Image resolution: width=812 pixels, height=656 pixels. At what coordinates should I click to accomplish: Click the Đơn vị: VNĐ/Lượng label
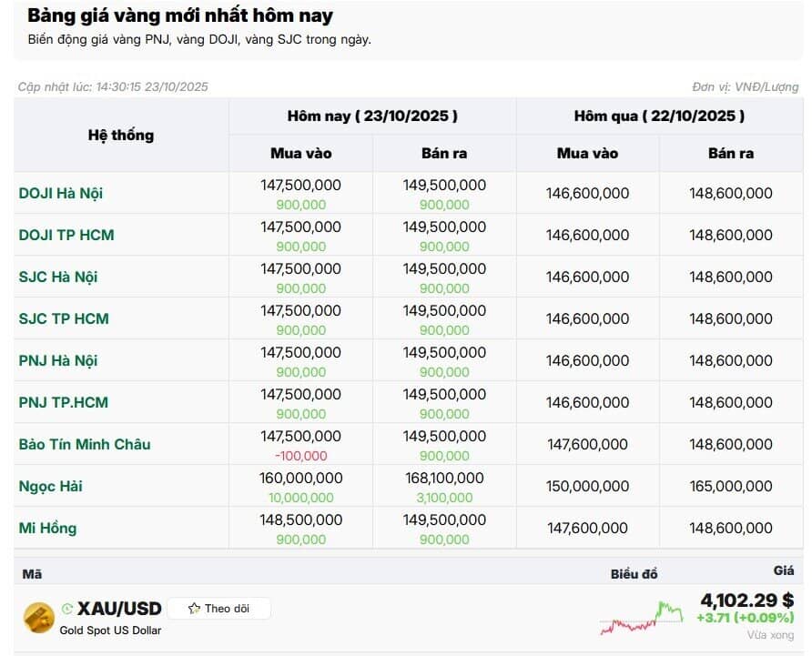pos(746,87)
